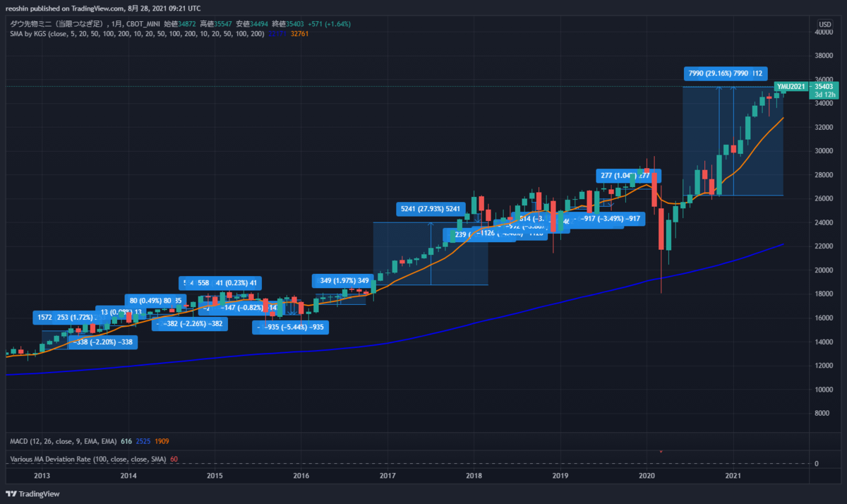Click the 3d 12h bar countdown label
Image resolution: width=847 pixels, height=504 pixels.
[x=825, y=95]
